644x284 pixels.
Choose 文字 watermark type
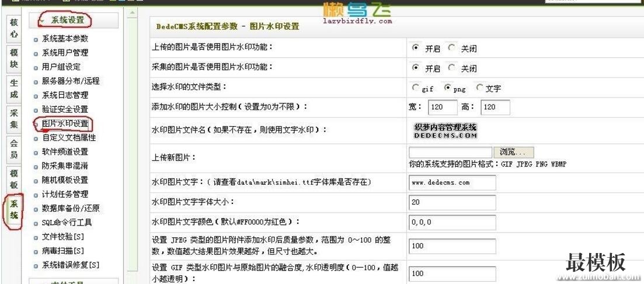(x=479, y=88)
